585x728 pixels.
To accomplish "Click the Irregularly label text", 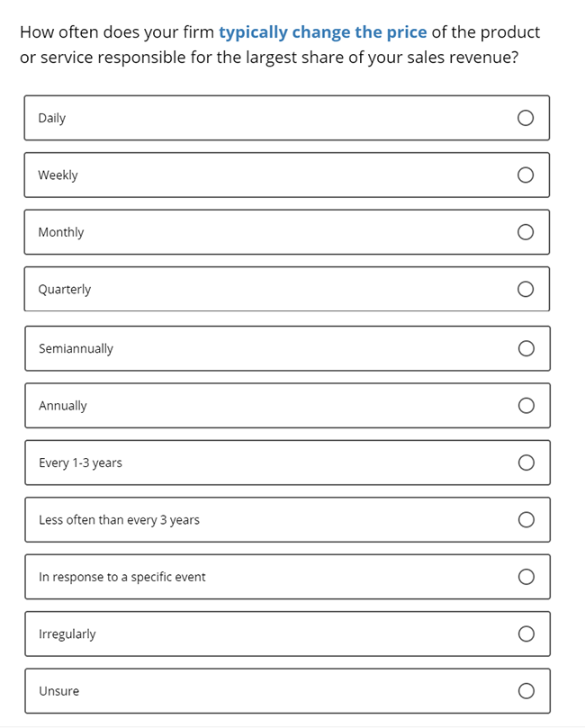I will pos(67,634).
